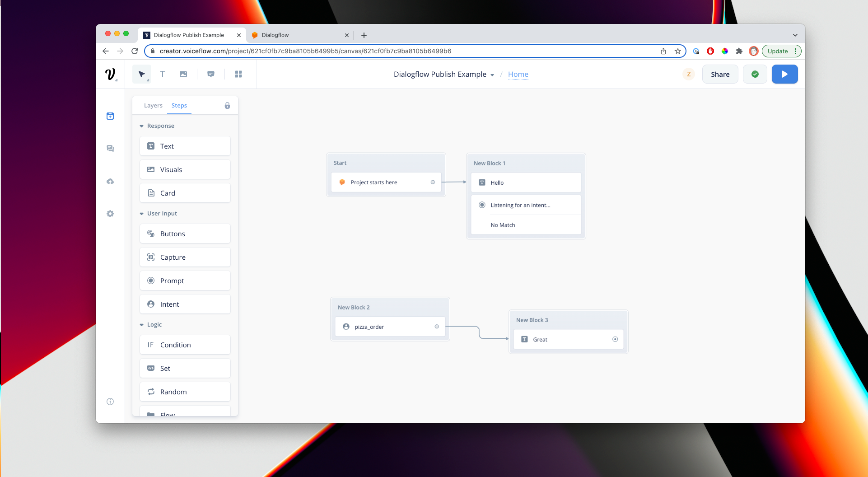Select the Great text step
Screen dimensions: 868x477
pos(569,339)
